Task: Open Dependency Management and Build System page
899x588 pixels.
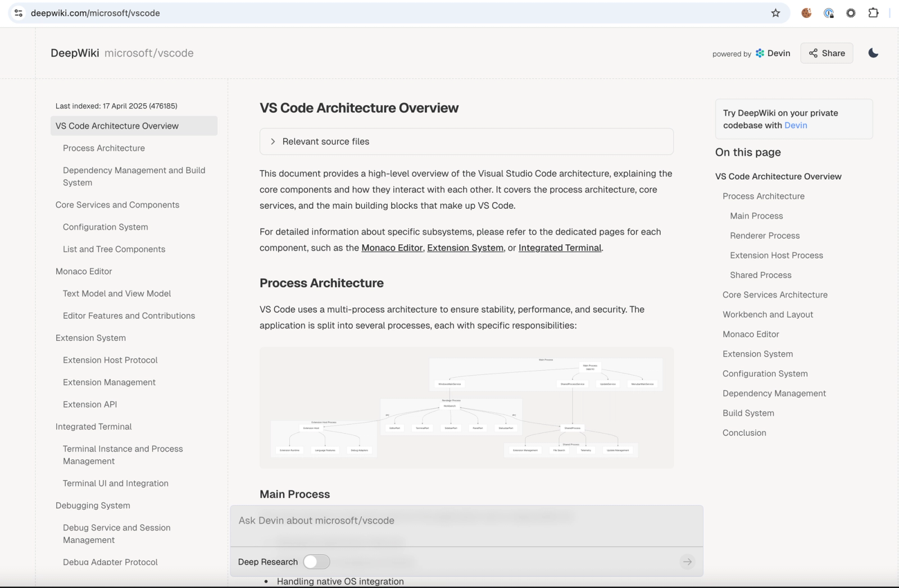Action: 134,176
